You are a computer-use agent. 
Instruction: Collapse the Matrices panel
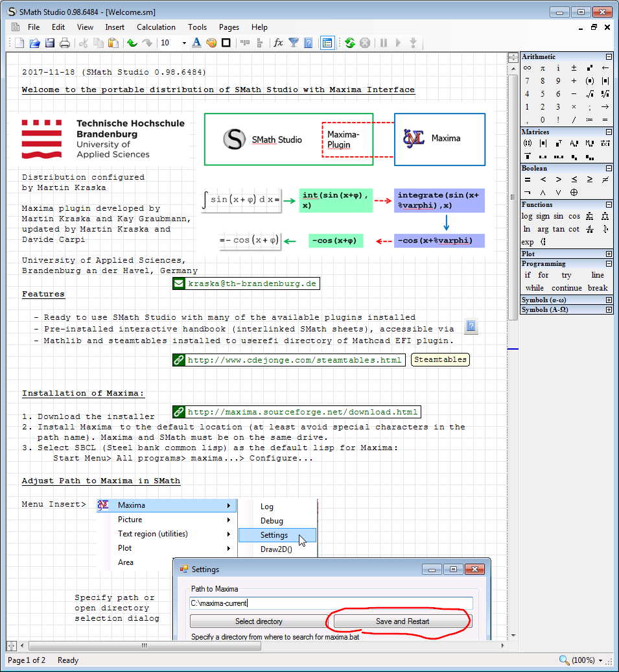(609, 132)
